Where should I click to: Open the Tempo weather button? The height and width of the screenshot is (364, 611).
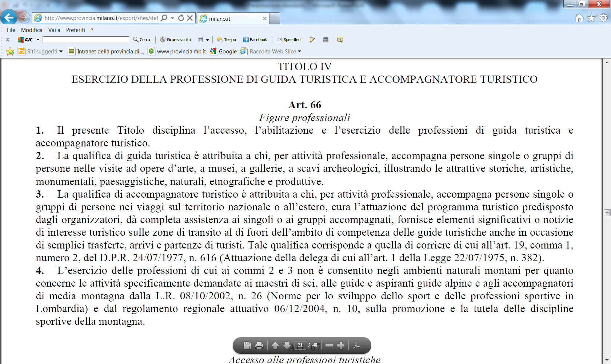point(227,40)
